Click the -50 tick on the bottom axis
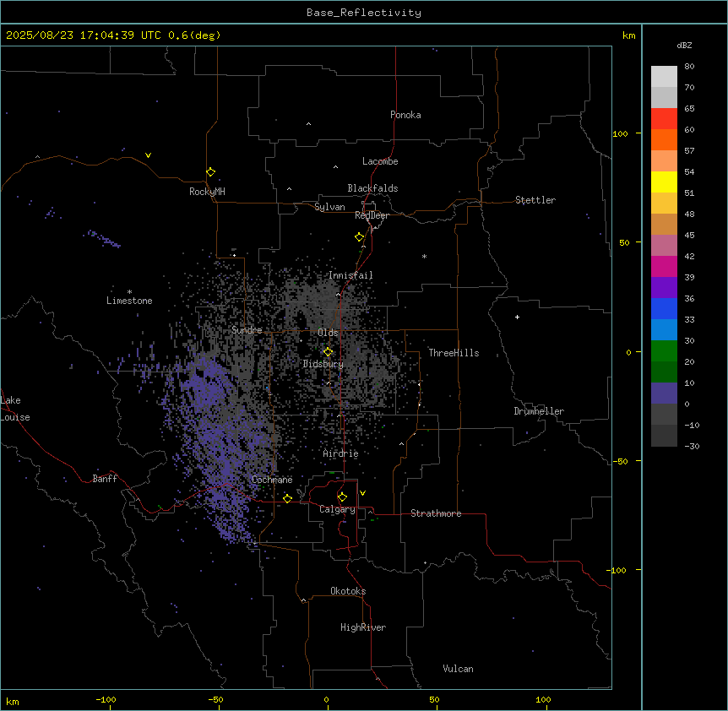Screen dimensions: 728x711 click(x=215, y=699)
